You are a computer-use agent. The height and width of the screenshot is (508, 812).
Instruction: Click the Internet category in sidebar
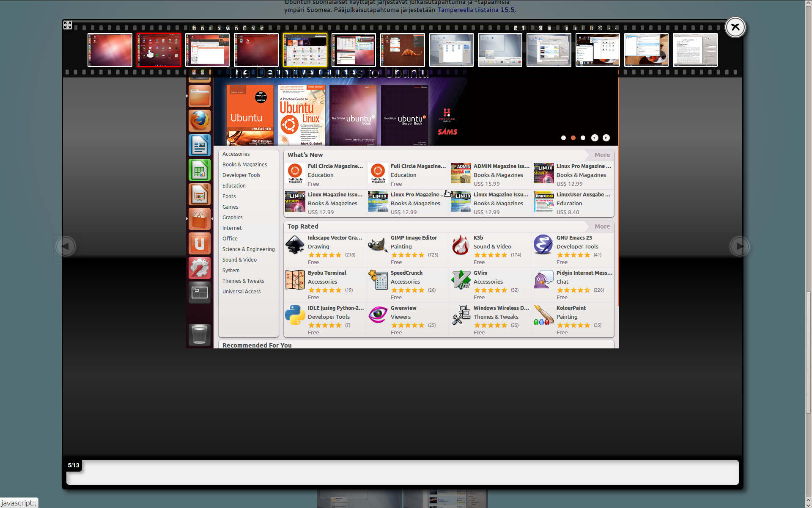coord(232,228)
